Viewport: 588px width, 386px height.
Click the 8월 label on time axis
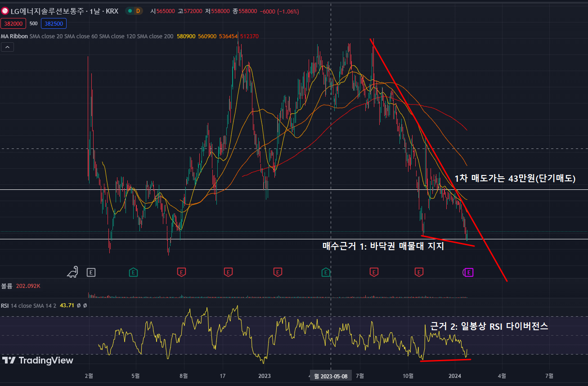pos(183,376)
